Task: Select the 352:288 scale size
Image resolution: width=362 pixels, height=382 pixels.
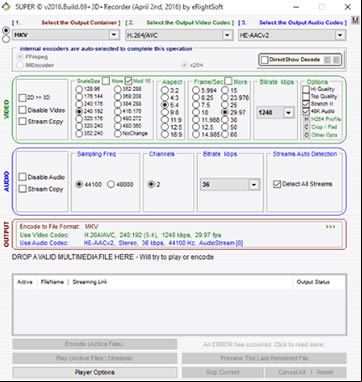Action: click(x=117, y=89)
